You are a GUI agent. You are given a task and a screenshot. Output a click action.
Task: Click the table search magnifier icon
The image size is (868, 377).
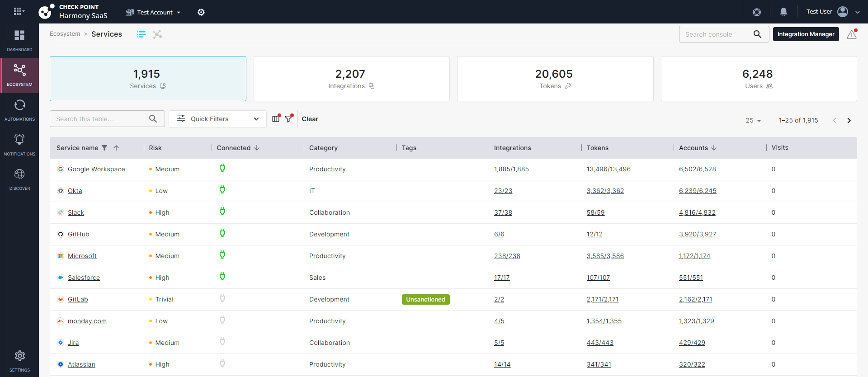(x=153, y=119)
